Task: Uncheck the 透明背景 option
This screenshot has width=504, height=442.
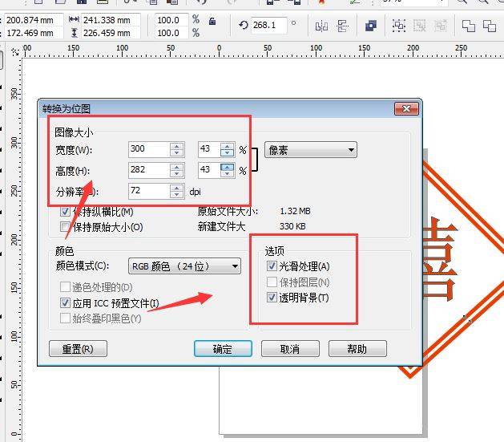Action: pos(270,298)
